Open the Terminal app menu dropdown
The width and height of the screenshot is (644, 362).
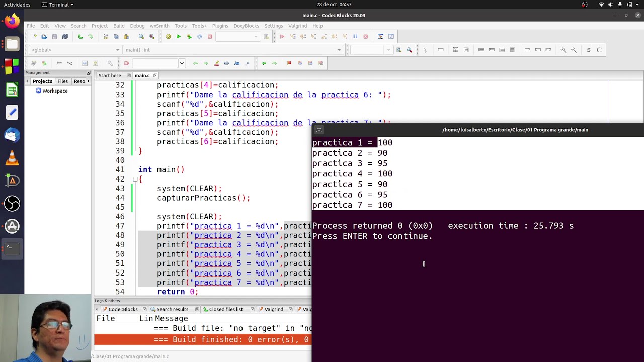click(58, 5)
